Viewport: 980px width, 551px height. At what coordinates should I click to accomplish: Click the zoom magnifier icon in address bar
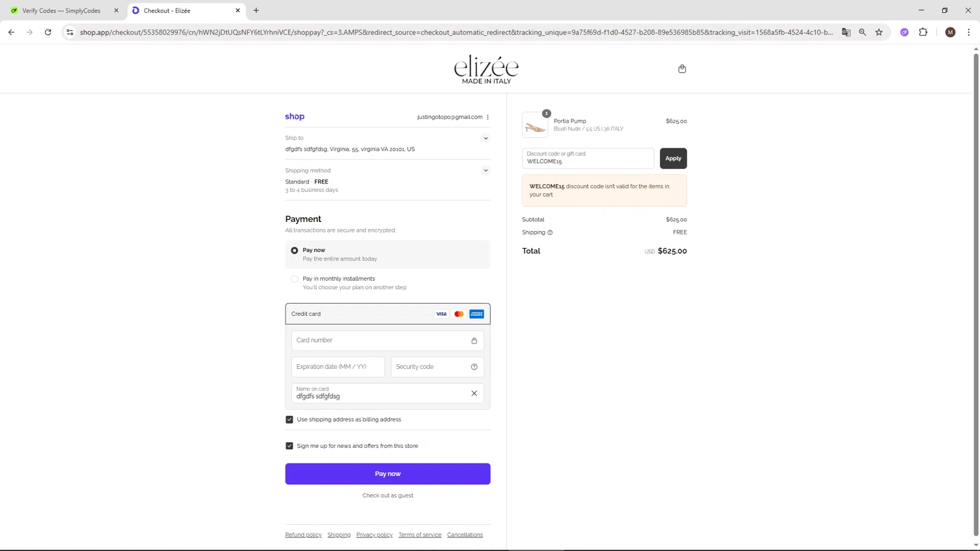click(x=862, y=32)
